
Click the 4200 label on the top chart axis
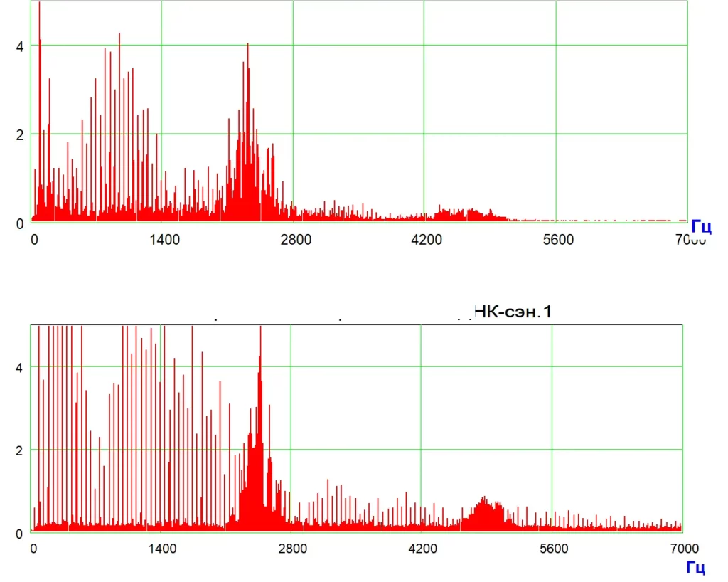[427, 240]
